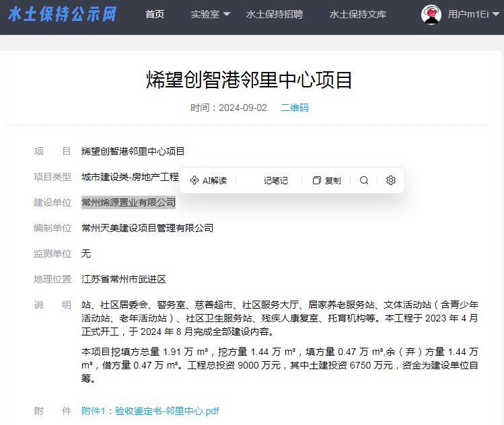504x425 pixels.
Task: Click the 复制 copy button
Action: (326, 180)
